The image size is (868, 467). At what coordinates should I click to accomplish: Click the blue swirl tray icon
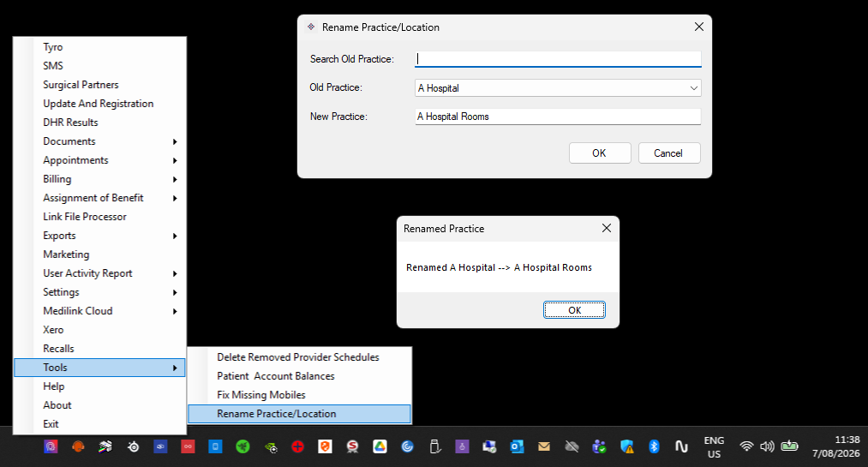click(407, 446)
